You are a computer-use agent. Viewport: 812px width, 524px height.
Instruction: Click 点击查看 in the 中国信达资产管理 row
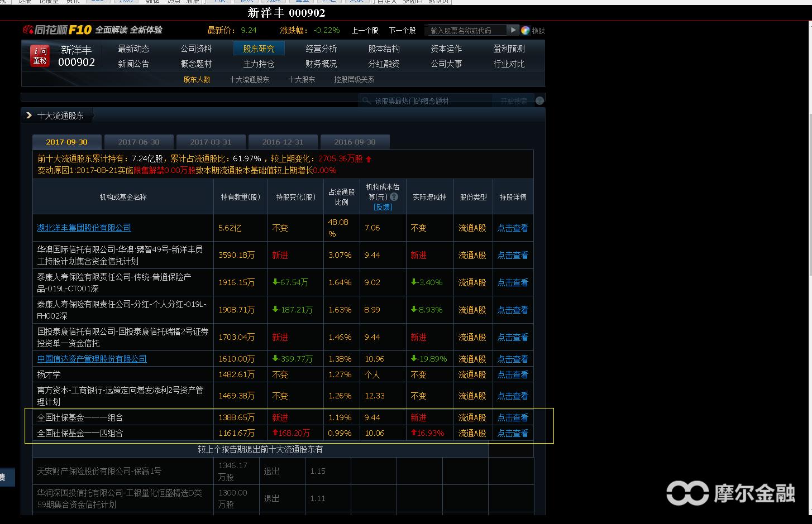click(x=513, y=359)
